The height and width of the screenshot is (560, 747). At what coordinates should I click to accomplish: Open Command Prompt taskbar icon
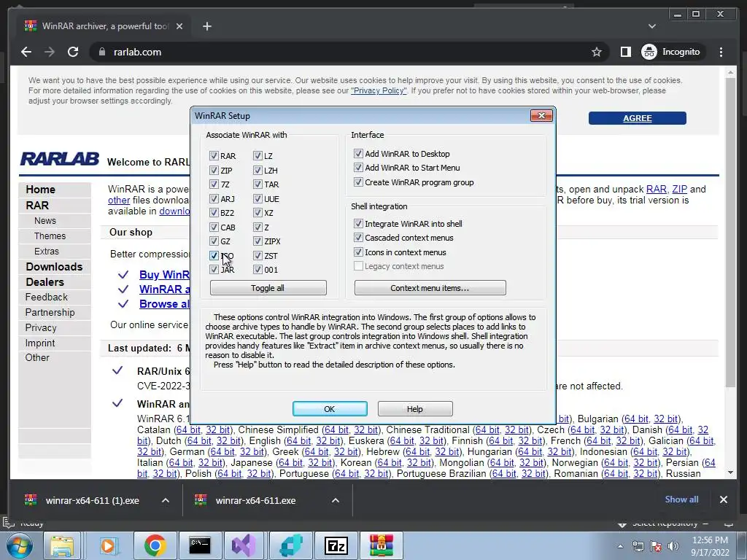point(200,545)
